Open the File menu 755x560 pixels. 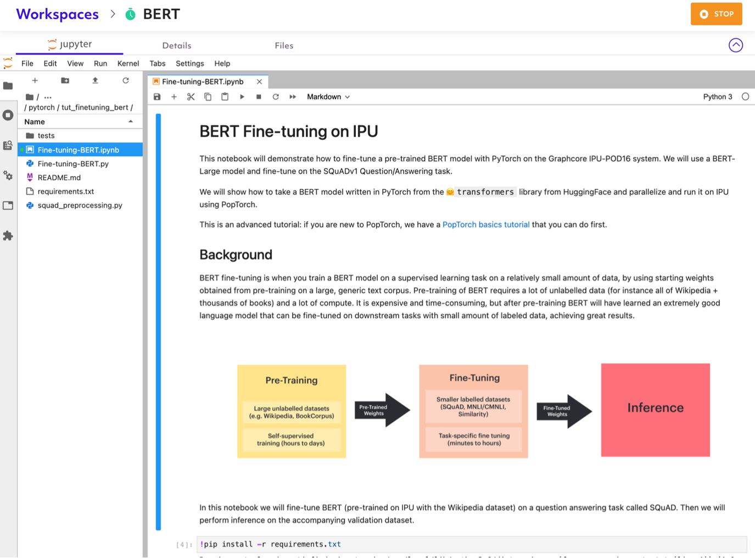pyautogui.click(x=27, y=64)
